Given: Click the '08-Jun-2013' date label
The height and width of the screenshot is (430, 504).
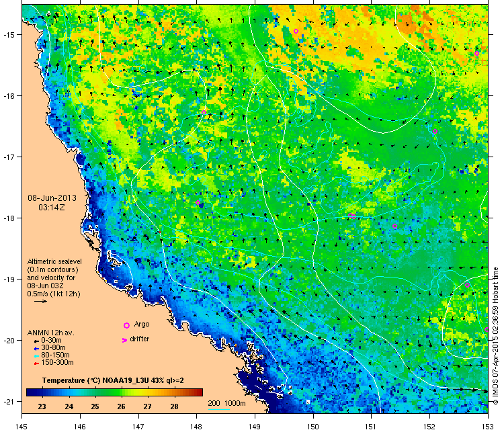Looking at the screenshot, I should click(x=52, y=198).
